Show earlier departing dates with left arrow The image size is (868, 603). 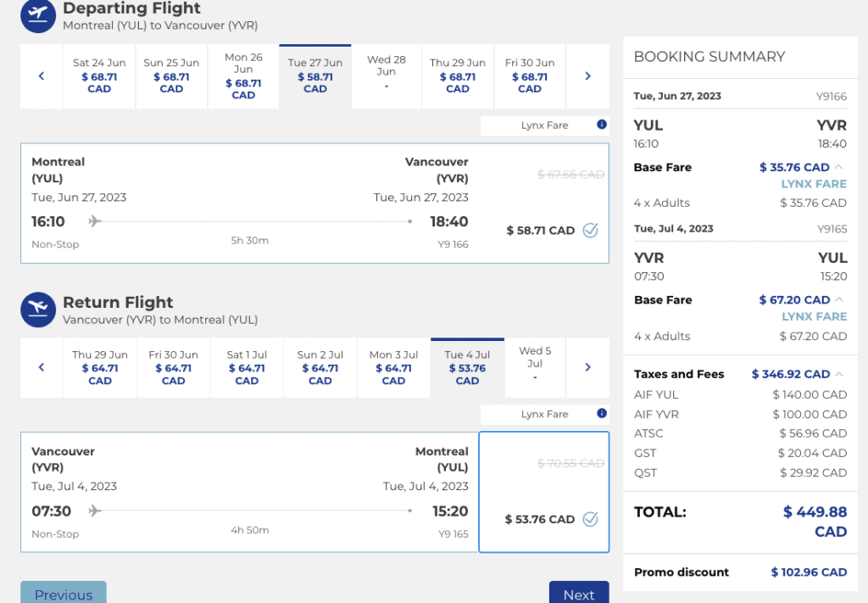pyautogui.click(x=42, y=76)
